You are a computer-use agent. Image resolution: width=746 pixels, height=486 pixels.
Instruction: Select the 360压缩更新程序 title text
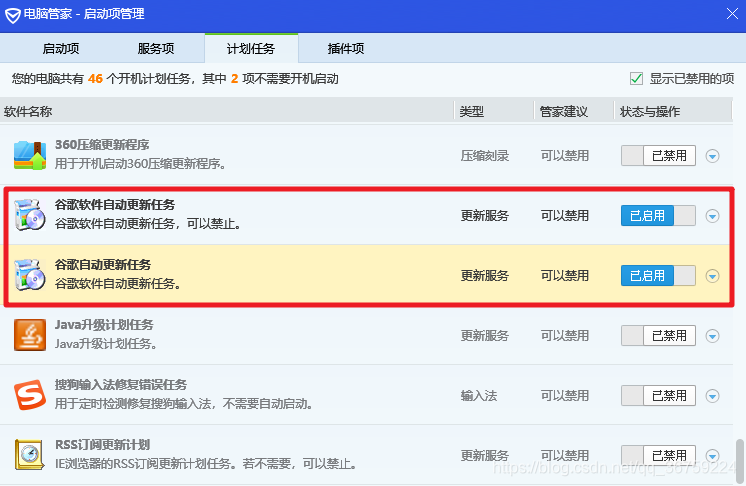(102, 145)
